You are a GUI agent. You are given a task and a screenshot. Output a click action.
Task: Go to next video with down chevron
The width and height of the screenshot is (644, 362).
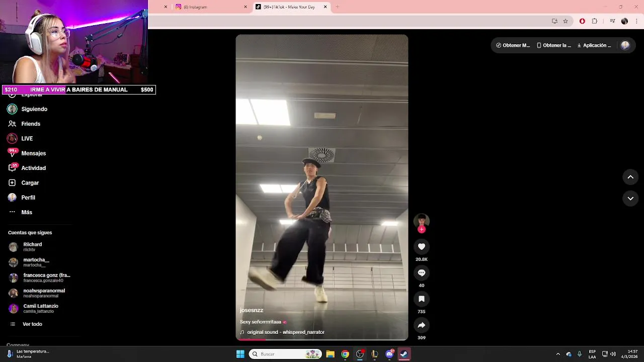pyautogui.click(x=630, y=198)
